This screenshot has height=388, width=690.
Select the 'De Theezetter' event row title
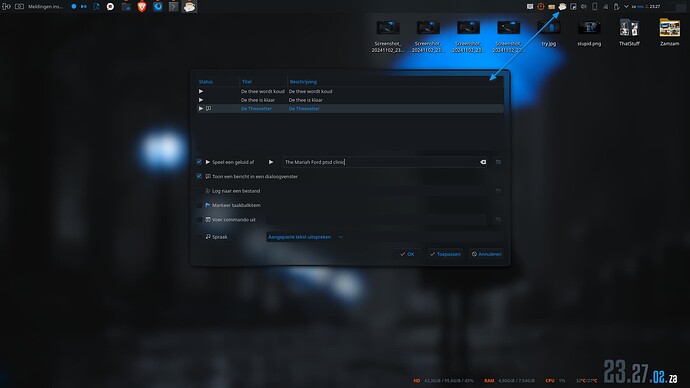pos(256,109)
